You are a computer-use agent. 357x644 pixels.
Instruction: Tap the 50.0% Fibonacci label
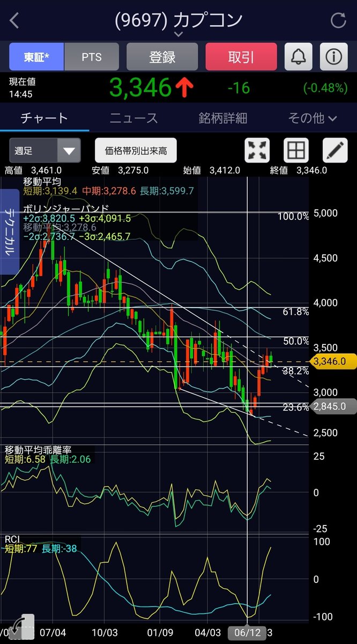[296, 341]
